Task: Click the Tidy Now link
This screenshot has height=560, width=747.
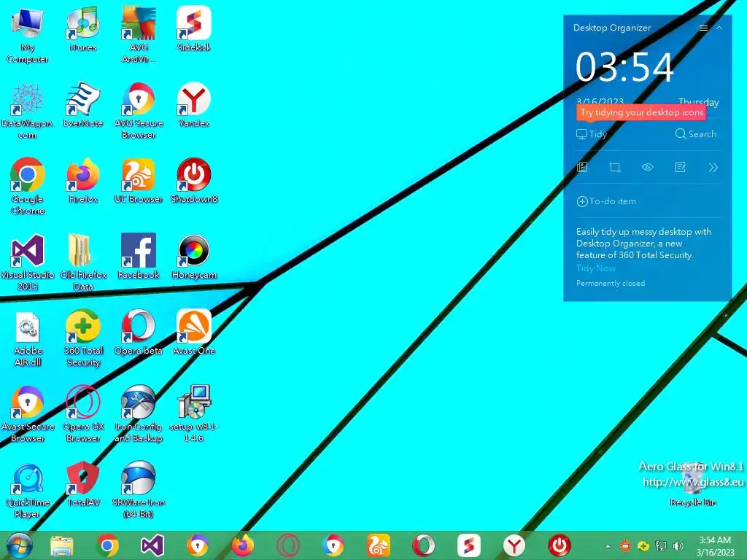Action: 596,268
